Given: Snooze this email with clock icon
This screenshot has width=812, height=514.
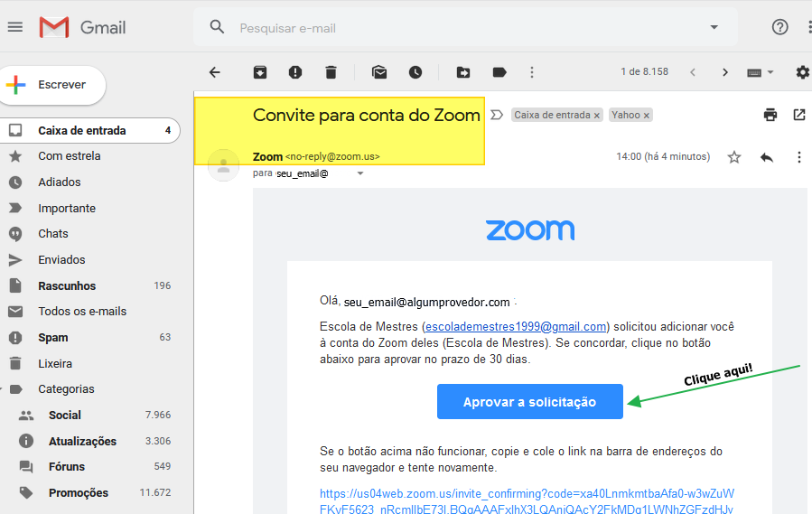Looking at the screenshot, I should click(415, 72).
